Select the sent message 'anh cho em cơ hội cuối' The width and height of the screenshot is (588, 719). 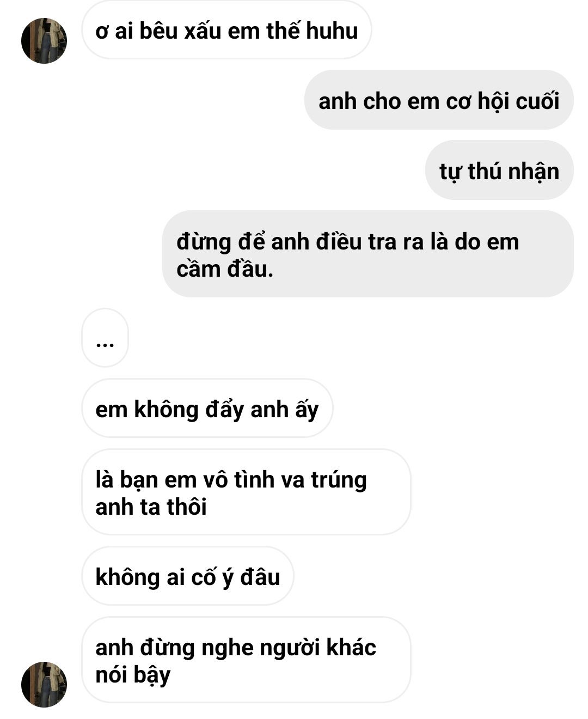(439, 100)
